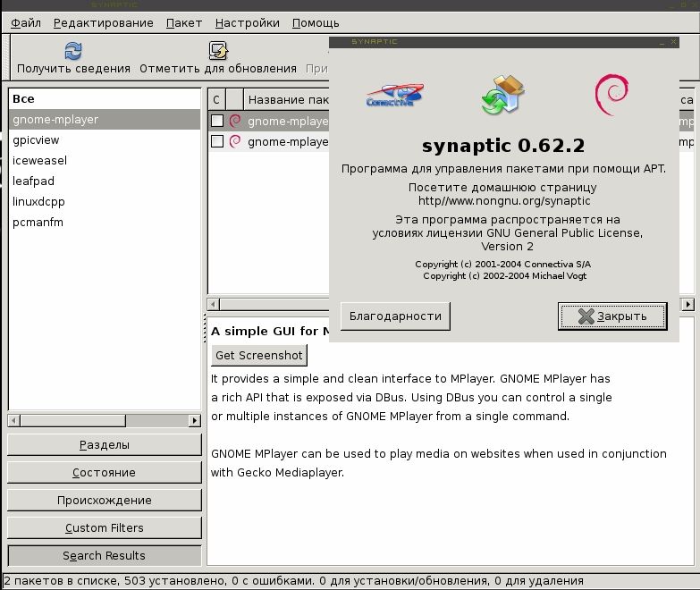The width and height of the screenshot is (700, 590).
Task: Close the About dialog with Закрыть
Action: pos(612,316)
